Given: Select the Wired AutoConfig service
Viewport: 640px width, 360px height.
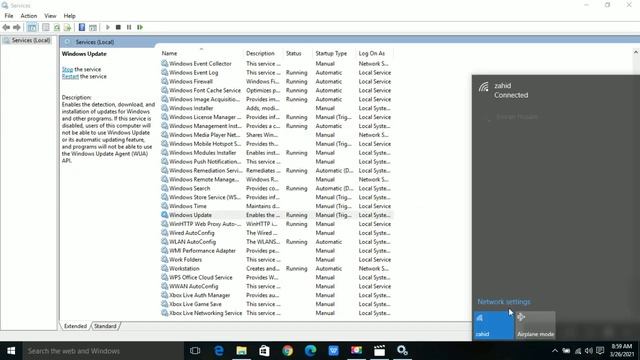Looking at the screenshot, I should click(276, 233).
